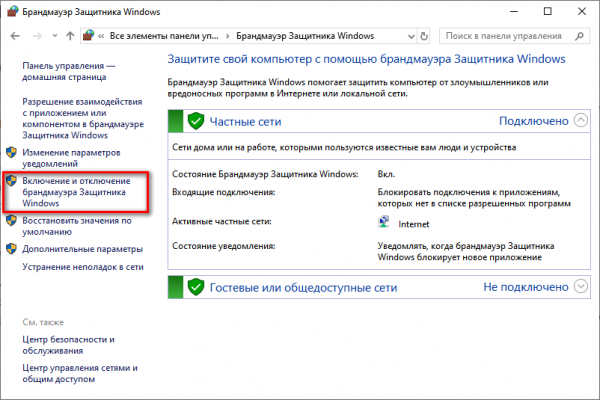Click the 'Internet' network name
The height and width of the screenshot is (400, 600).
click(x=414, y=224)
